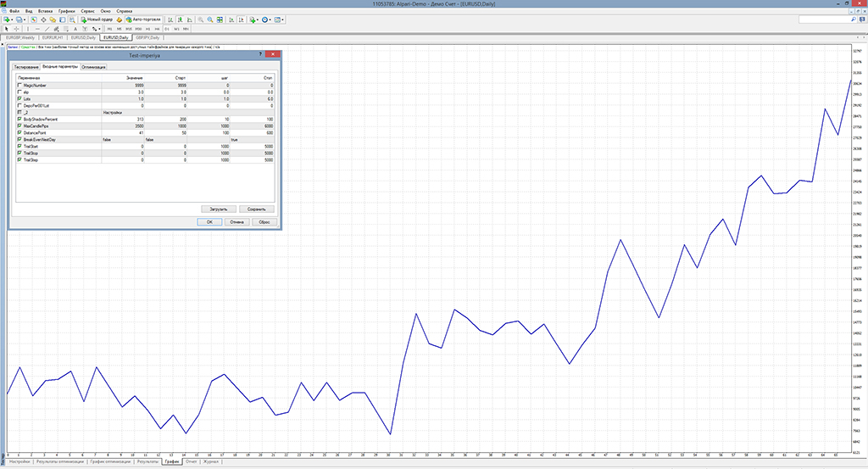868x469 pixels.
Task: Expand the profiles dropdown arrow
Action: tap(25, 20)
